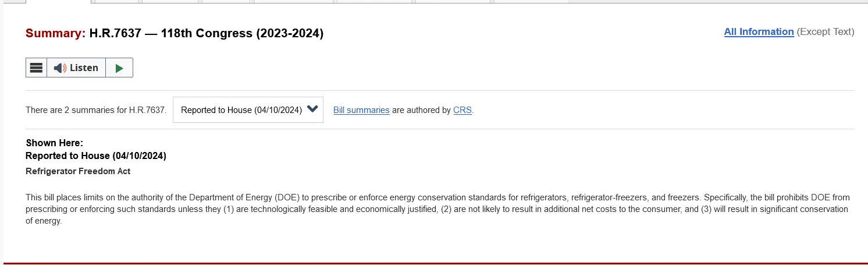Click the (Except Text) label
The height and width of the screenshot is (265, 868).
tap(825, 32)
